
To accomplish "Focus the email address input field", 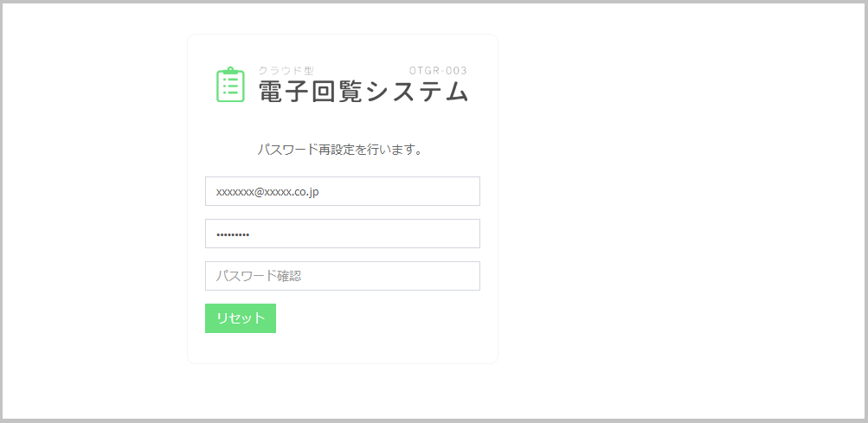I will (342, 191).
